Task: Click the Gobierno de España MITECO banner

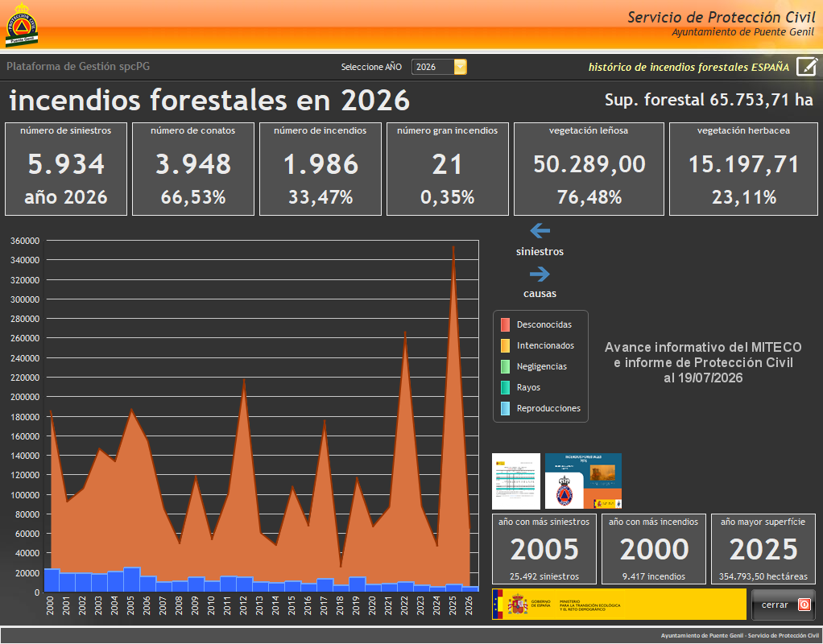Action: 618,604
